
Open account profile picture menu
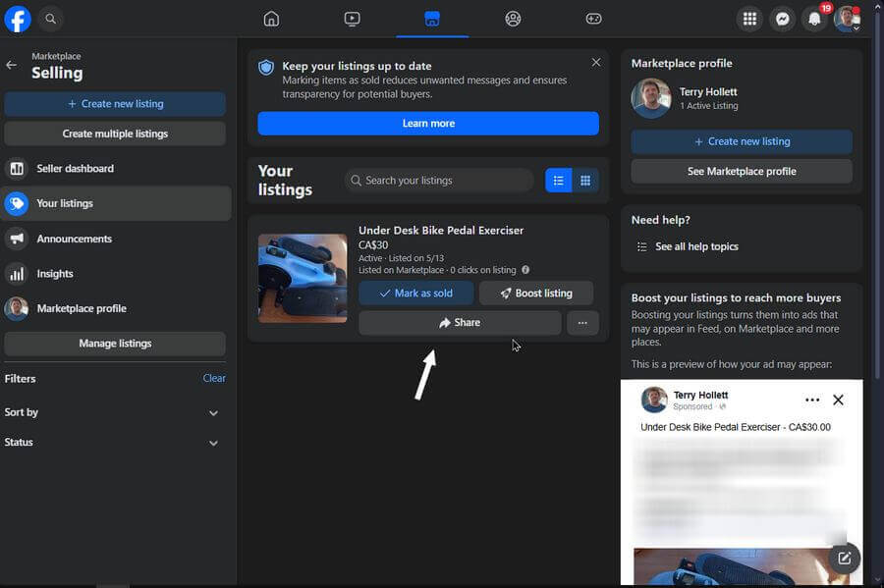pyautogui.click(x=848, y=20)
